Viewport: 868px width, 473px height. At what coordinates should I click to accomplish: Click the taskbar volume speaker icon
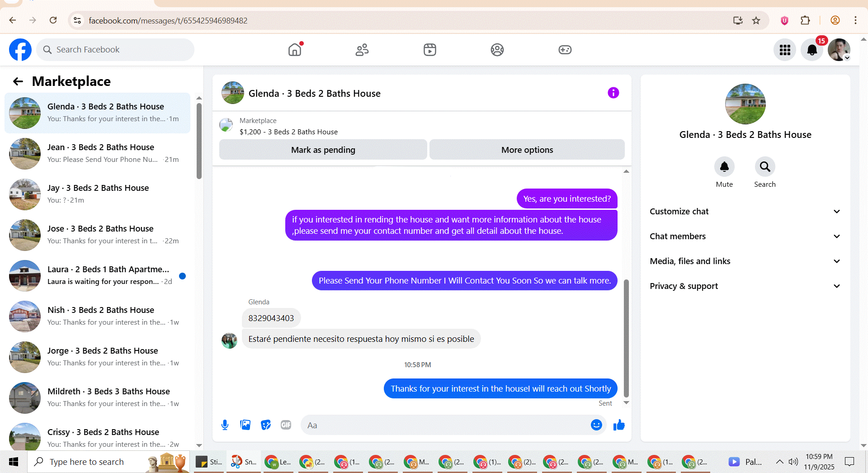[793, 462]
